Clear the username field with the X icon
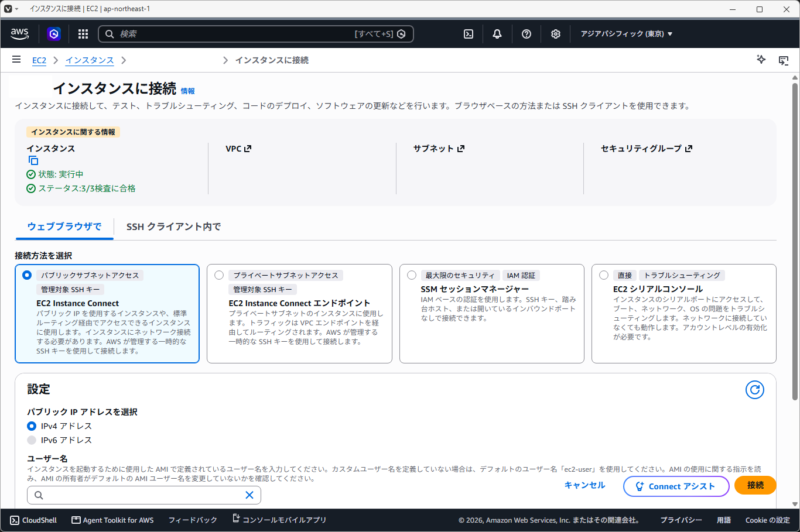This screenshot has height=532, width=800. pos(249,495)
